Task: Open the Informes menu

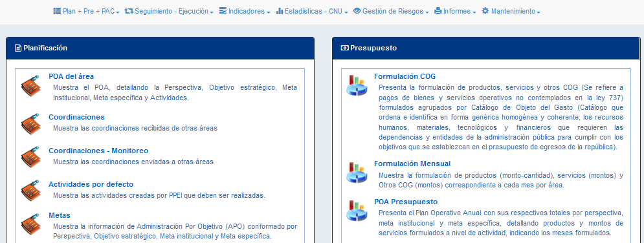Action: click(x=456, y=12)
